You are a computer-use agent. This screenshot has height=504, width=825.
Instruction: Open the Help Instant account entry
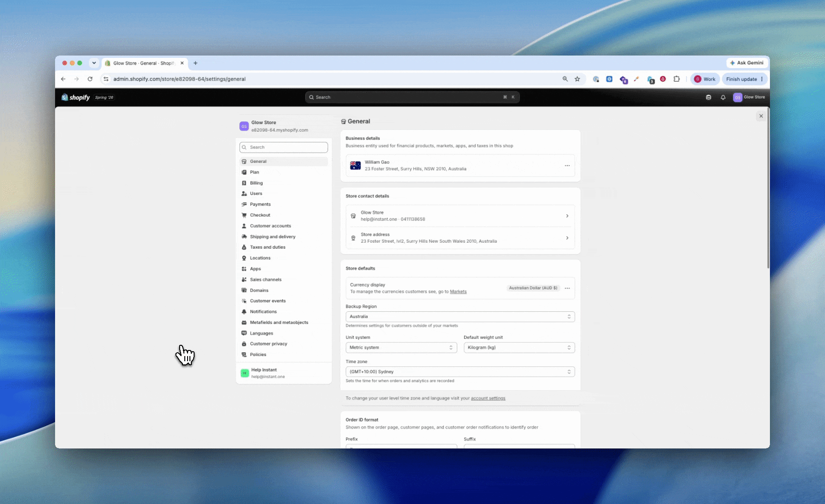click(283, 373)
